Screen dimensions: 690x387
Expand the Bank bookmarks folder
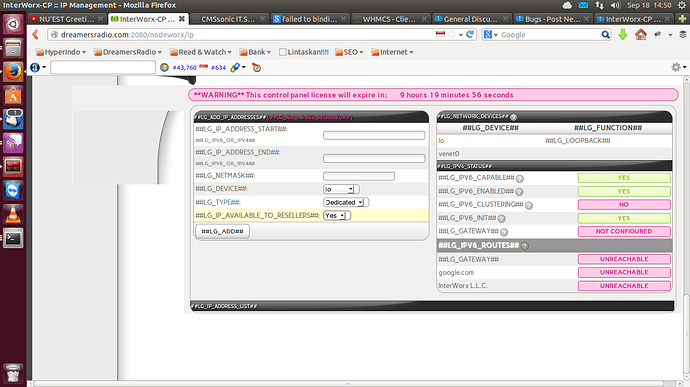pyautogui.click(x=255, y=52)
